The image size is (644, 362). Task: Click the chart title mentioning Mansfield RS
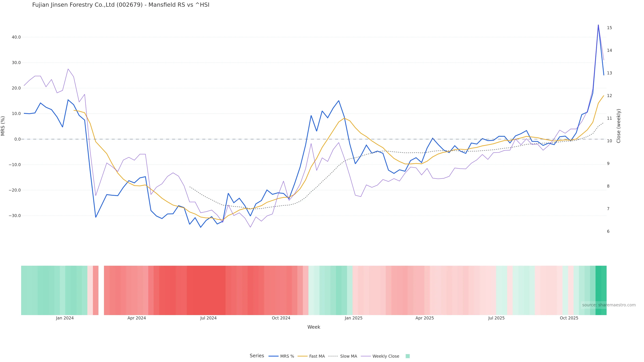(x=121, y=5)
